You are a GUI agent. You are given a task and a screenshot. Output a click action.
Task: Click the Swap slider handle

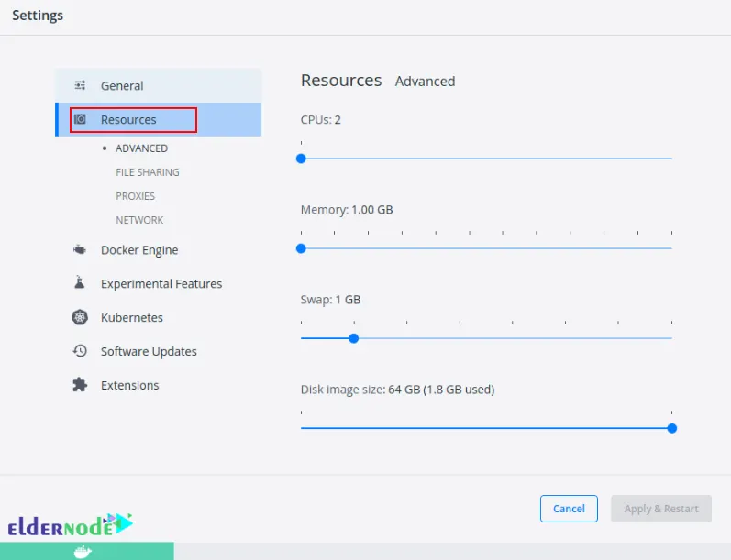(354, 339)
